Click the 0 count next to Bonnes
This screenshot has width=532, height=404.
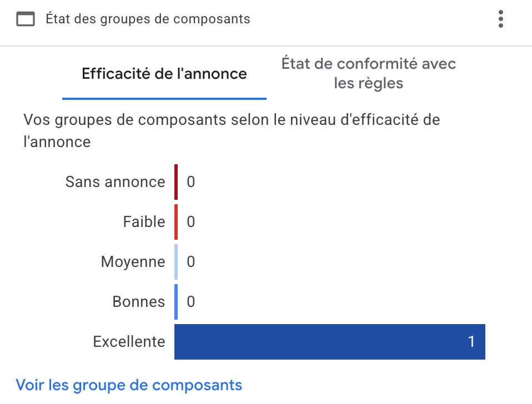[x=191, y=302]
